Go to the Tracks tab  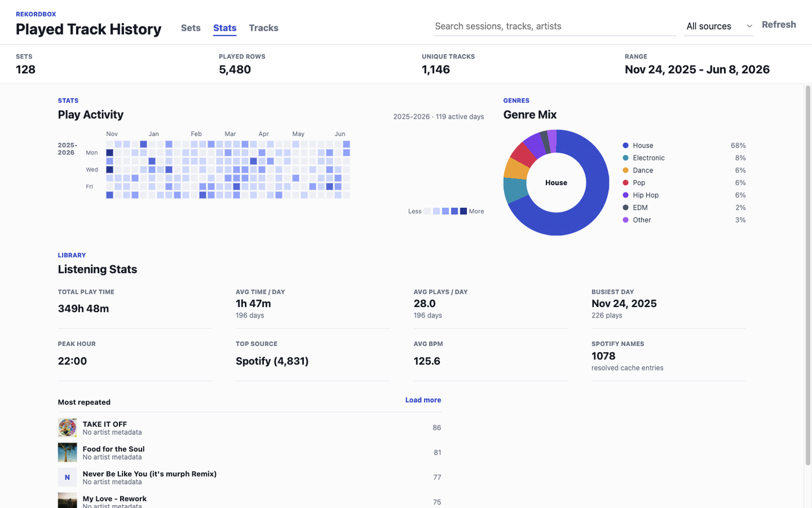[263, 28]
